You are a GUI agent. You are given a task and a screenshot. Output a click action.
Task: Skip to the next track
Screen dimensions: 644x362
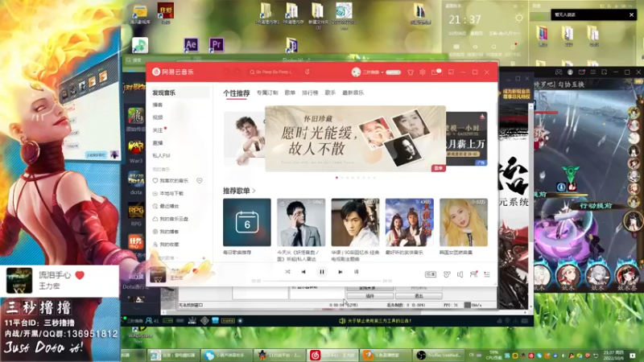[340, 272]
